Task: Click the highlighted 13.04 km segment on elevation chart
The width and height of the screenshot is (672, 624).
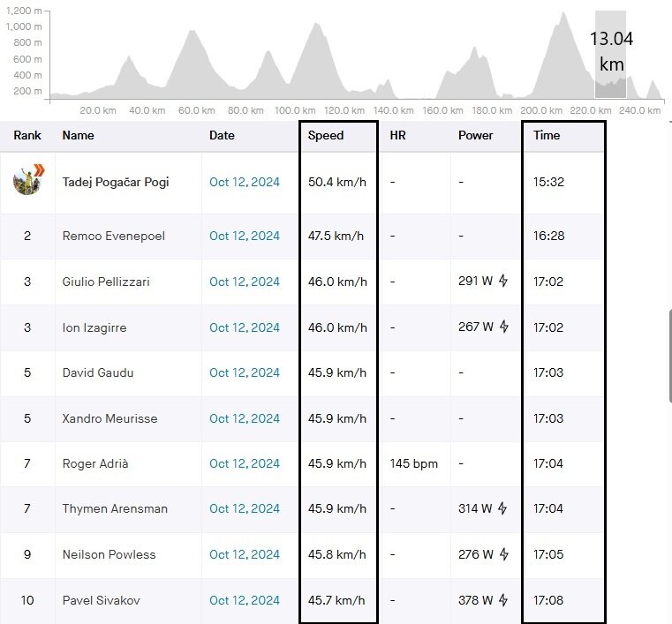Action: pos(610,55)
